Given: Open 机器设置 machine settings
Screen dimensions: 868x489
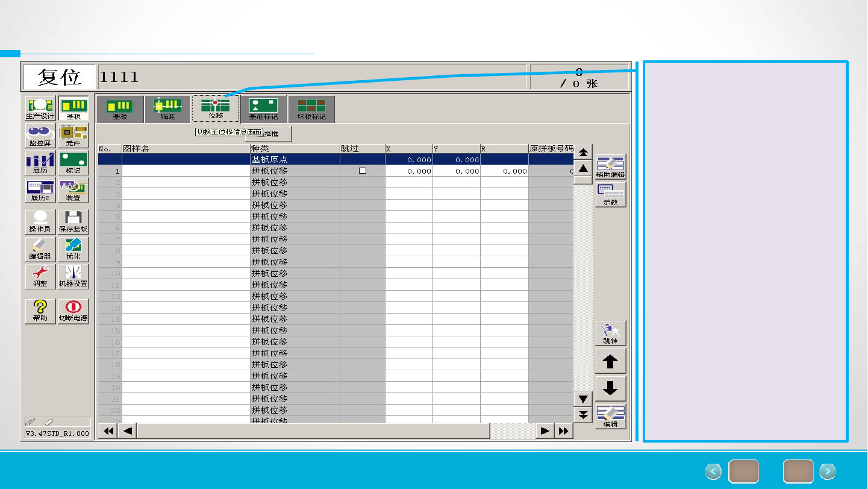Looking at the screenshot, I should [73, 276].
